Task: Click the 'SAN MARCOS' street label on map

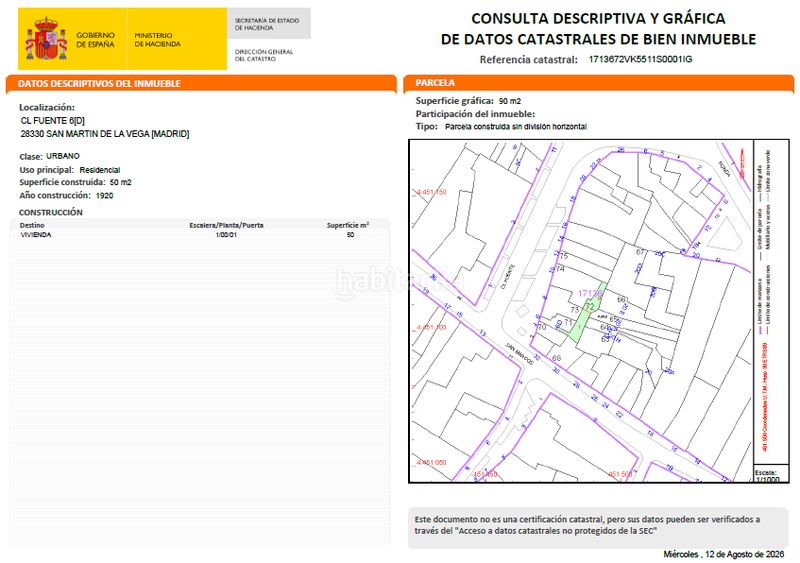Action: coord(519,353)
